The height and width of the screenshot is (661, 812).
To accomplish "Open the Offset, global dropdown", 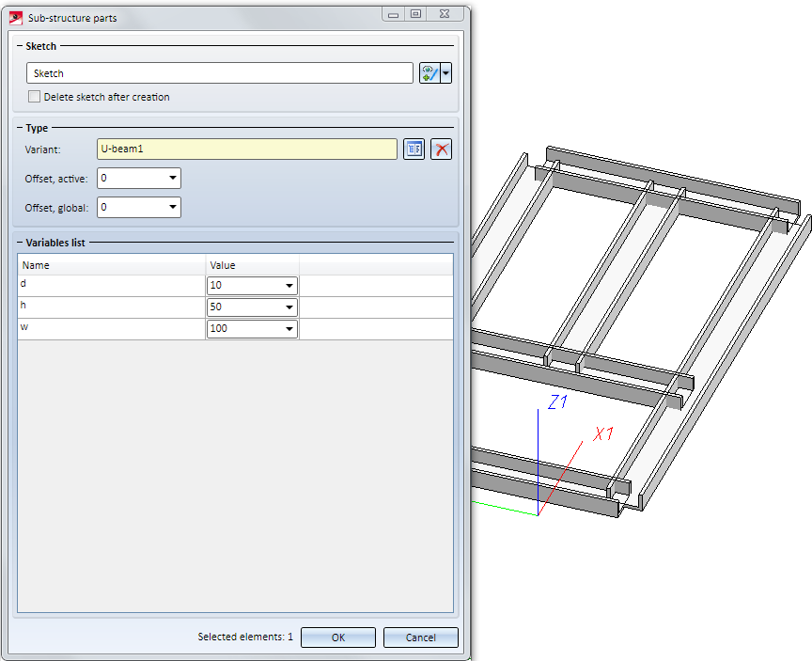I will (173, 207).
